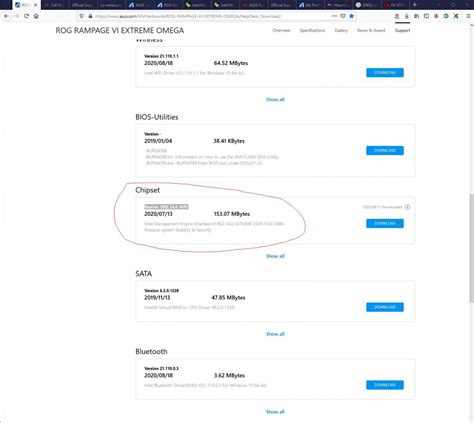
Task: Switch to the My Pro tab
Action: pyautogui.click(x=309, y=5)
